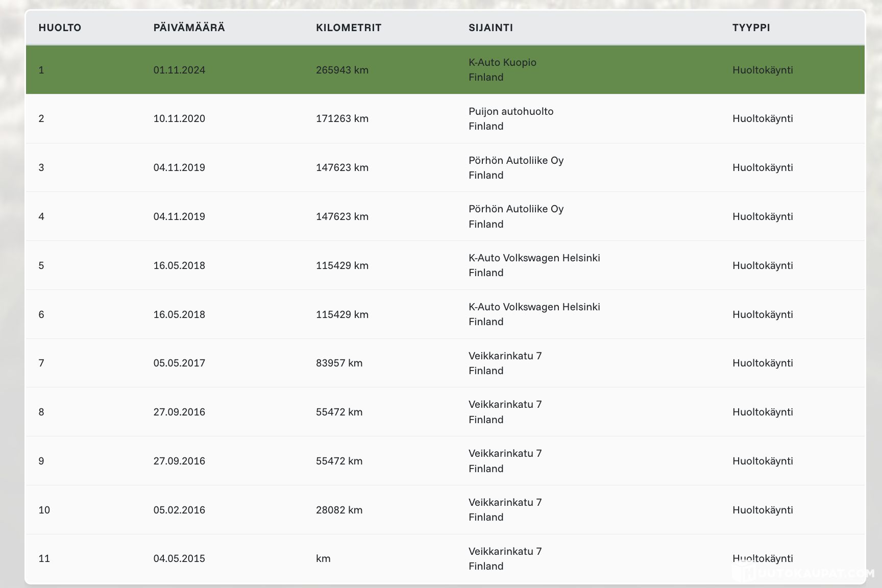Click the PÄIVÄMÄÄRÄ column header
This screenshot has width=882, height=588.
point(189,28)
